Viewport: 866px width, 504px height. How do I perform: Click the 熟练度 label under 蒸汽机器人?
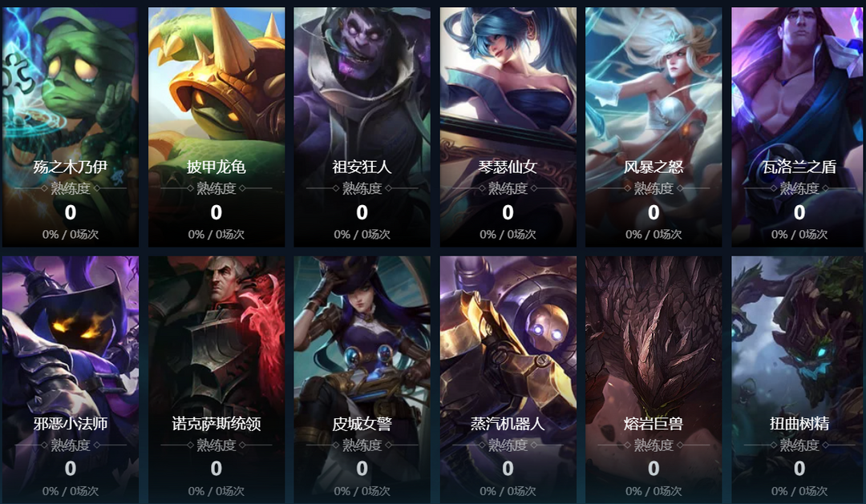click(x=508, y=445)
